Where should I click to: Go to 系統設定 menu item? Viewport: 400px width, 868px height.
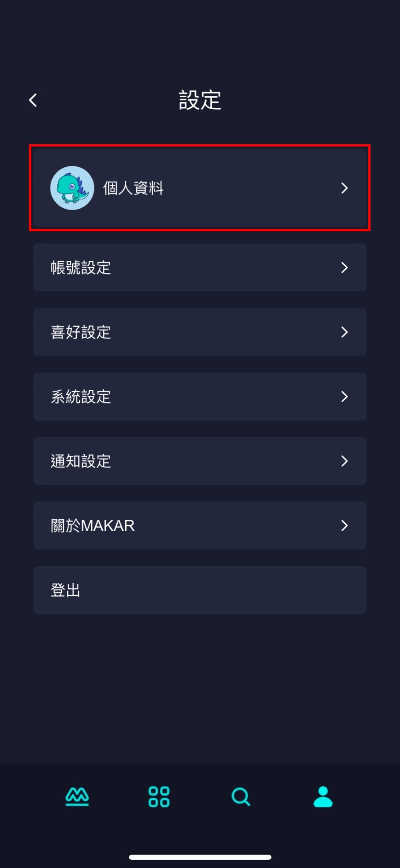81,397
